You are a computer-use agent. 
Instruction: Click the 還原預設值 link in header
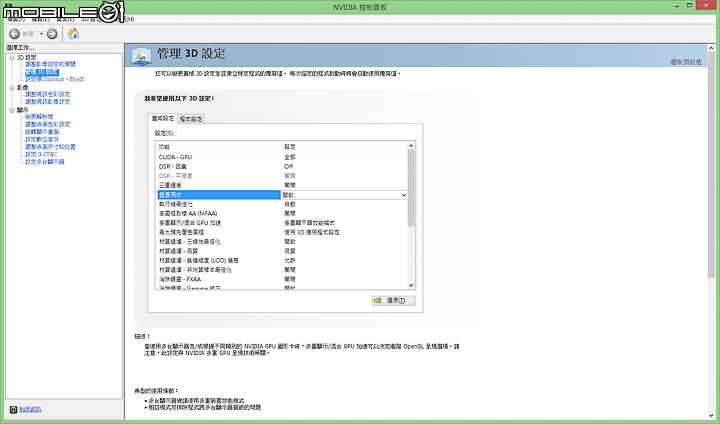(686, 62)
